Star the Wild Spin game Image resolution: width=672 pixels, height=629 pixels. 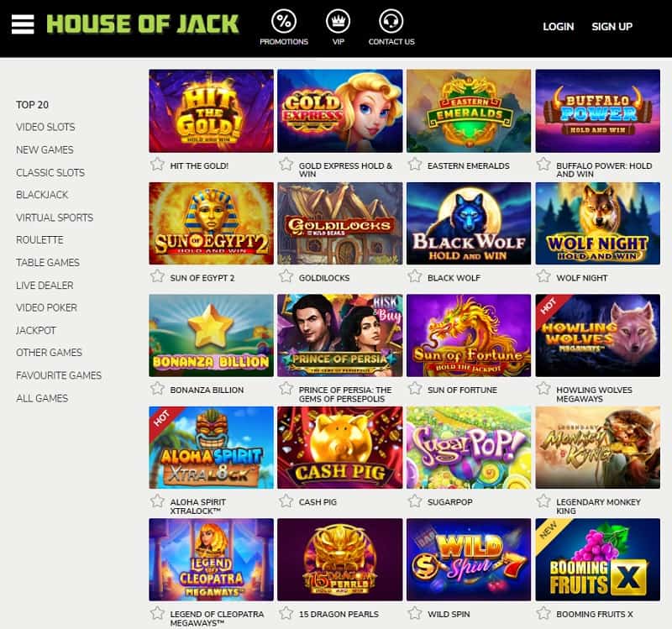point(415,613)
